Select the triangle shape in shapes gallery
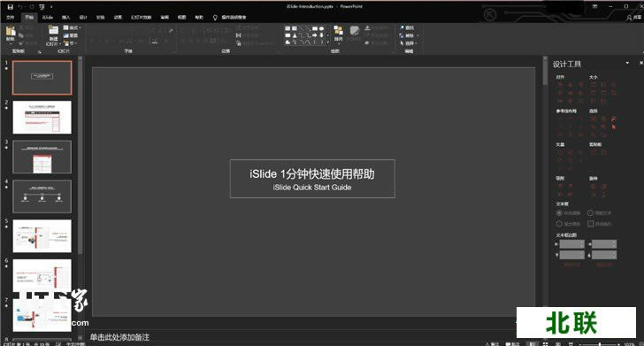644x346 pixels. 295,35
